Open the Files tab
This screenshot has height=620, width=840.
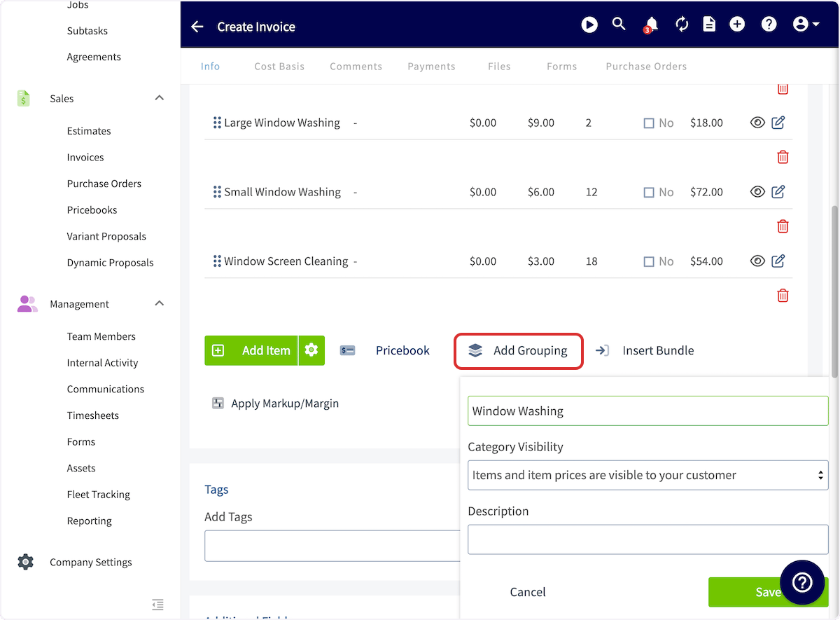coord(499,67)
